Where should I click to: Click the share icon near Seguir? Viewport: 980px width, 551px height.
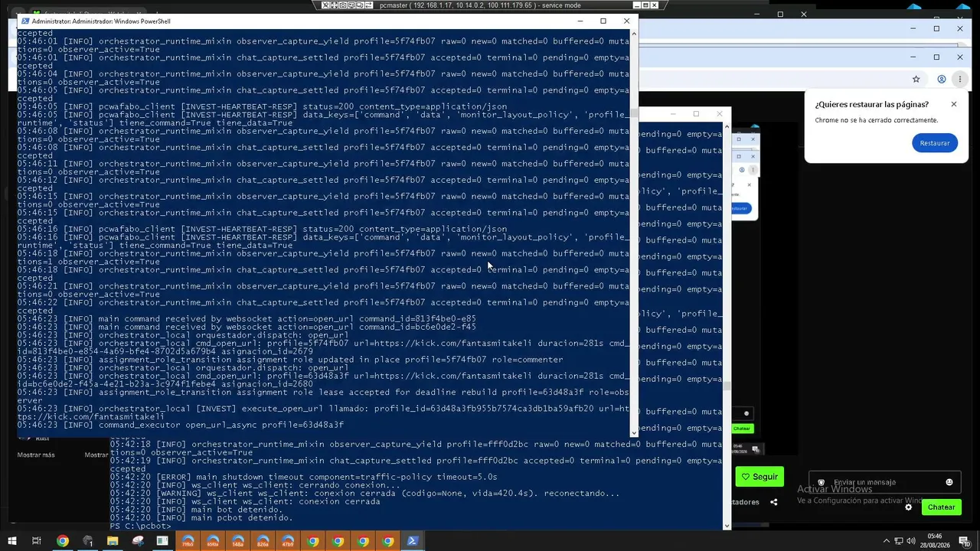click(773, 502)
